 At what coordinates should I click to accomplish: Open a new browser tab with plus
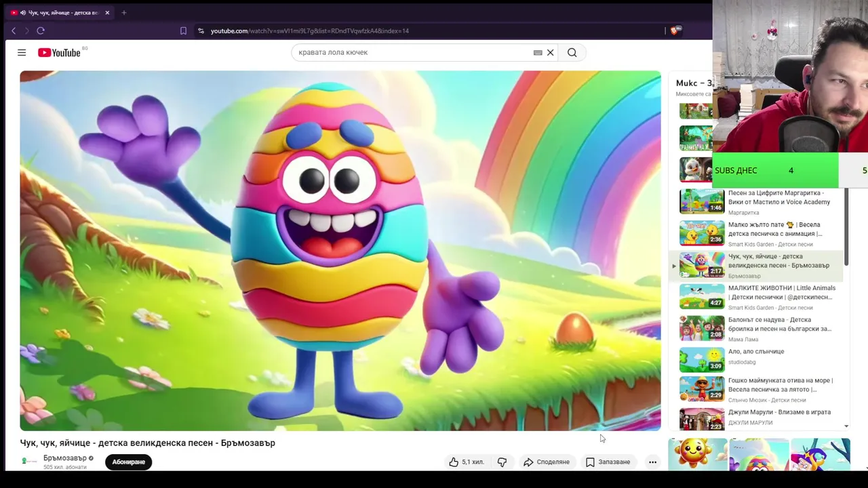pyautogui.click(x=124, y=13)
